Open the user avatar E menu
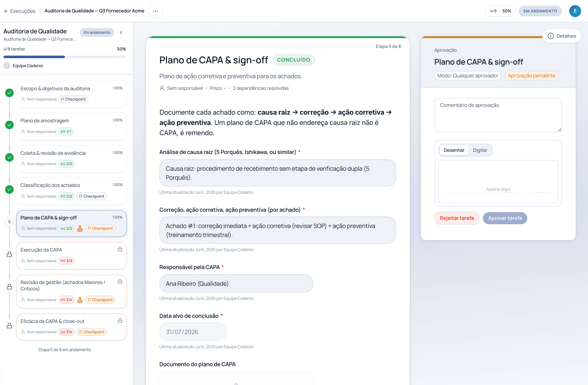This screenshot has height=385, width=588. [575, 11]
